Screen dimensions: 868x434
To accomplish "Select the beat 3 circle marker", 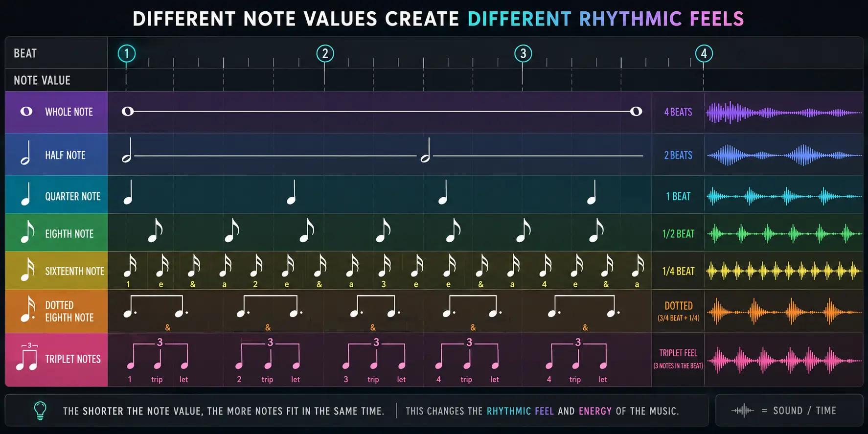I will coord(523,54).
